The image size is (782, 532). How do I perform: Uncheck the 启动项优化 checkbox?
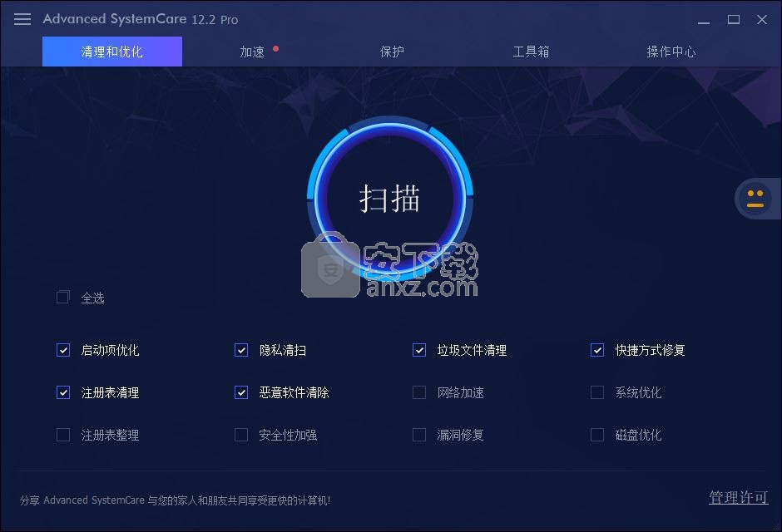pos(63,350)
